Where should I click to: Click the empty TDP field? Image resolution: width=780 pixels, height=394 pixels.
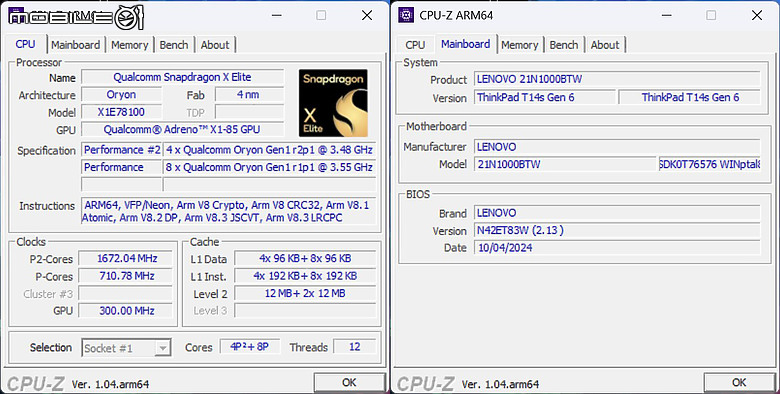click(249, 112)
